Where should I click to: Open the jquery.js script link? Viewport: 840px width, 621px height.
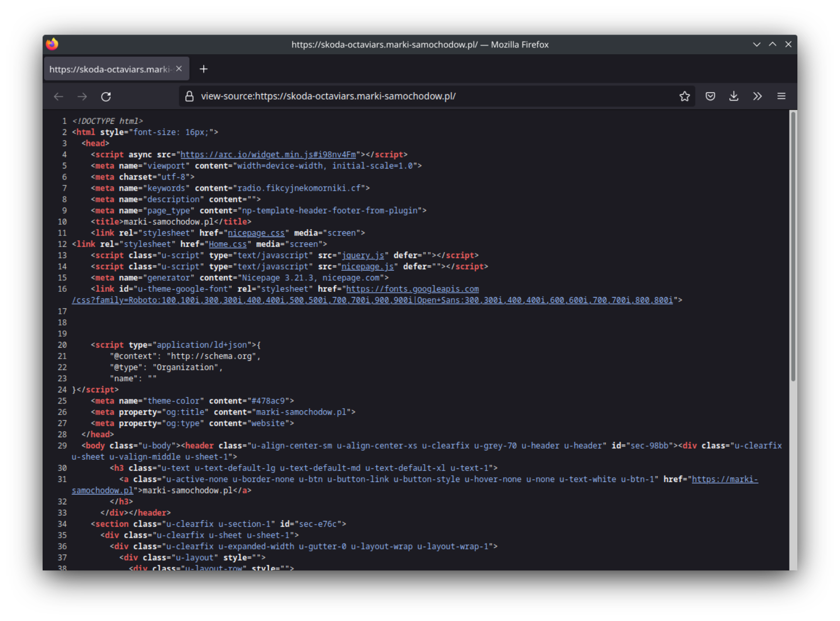point(363,255)
